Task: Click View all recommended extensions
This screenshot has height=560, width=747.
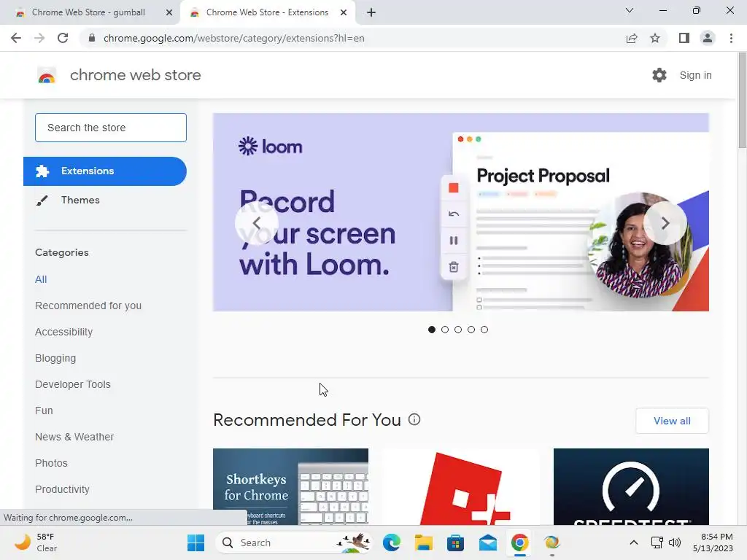Action: [672, 421]
